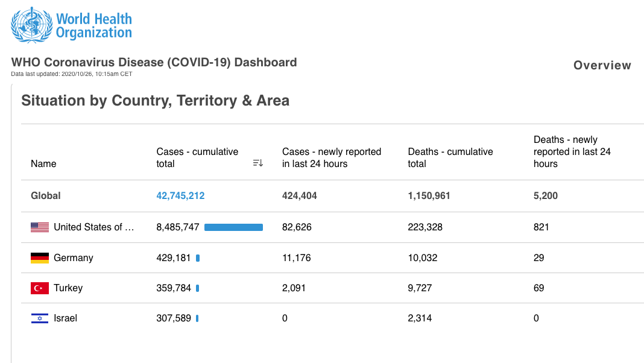Click the Turkey cases bar
Viewport: 644px width, 363px height.
pos(198,288)
